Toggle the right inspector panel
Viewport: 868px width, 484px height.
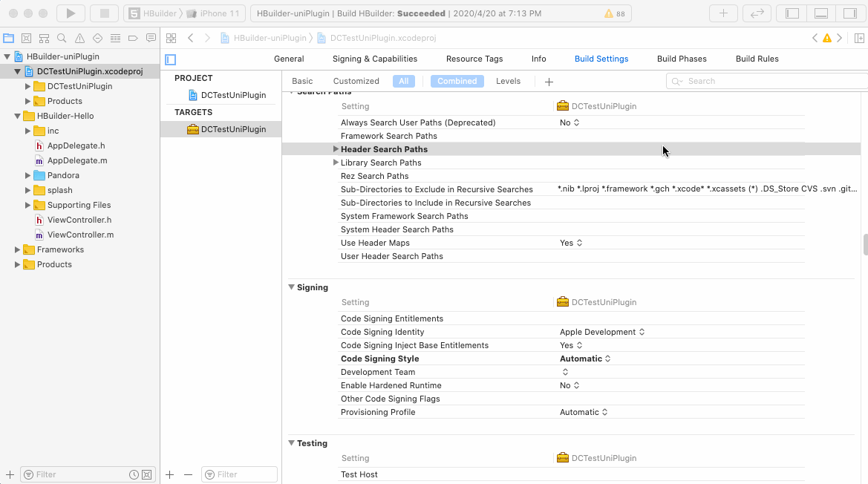[x=849, y=13]
